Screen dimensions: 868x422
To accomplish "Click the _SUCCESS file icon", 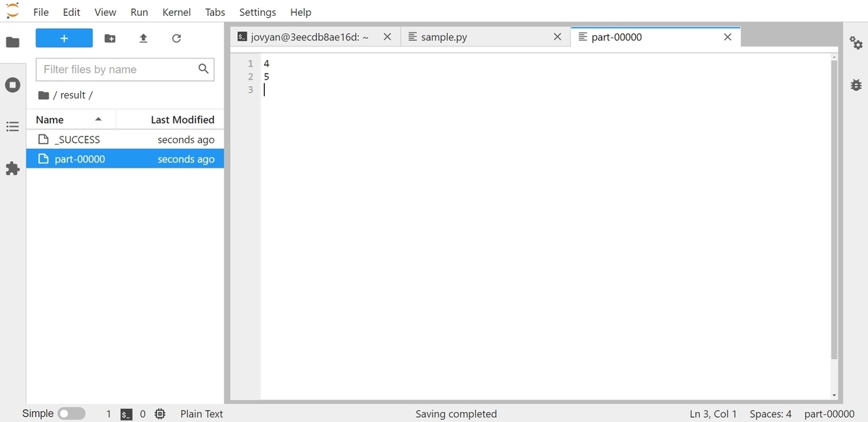I will point(43,139).
